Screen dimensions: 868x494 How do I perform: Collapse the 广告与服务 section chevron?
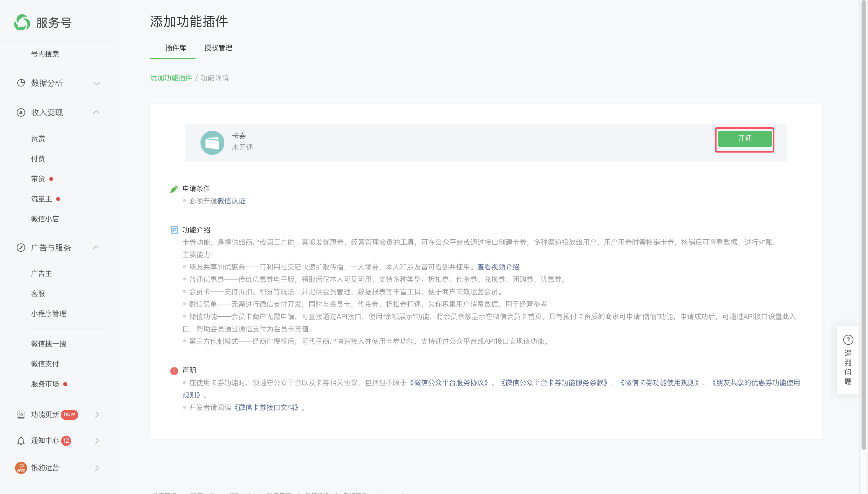[96, 247]
